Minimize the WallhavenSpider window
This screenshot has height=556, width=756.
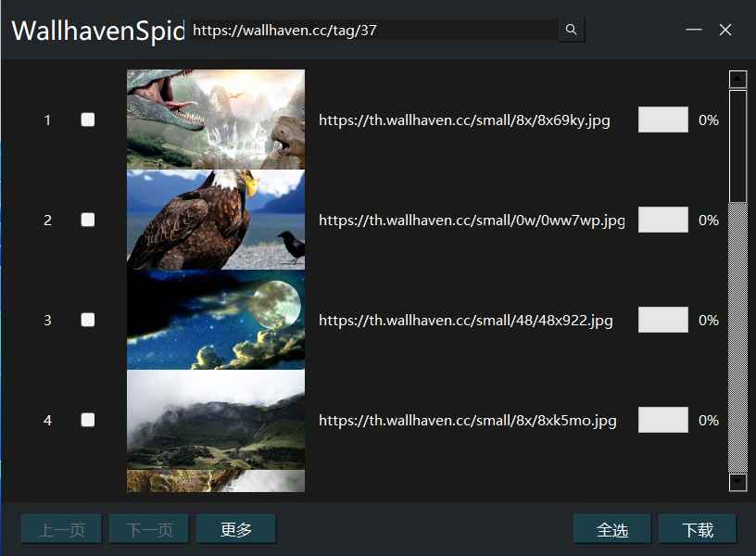[693, 31]
